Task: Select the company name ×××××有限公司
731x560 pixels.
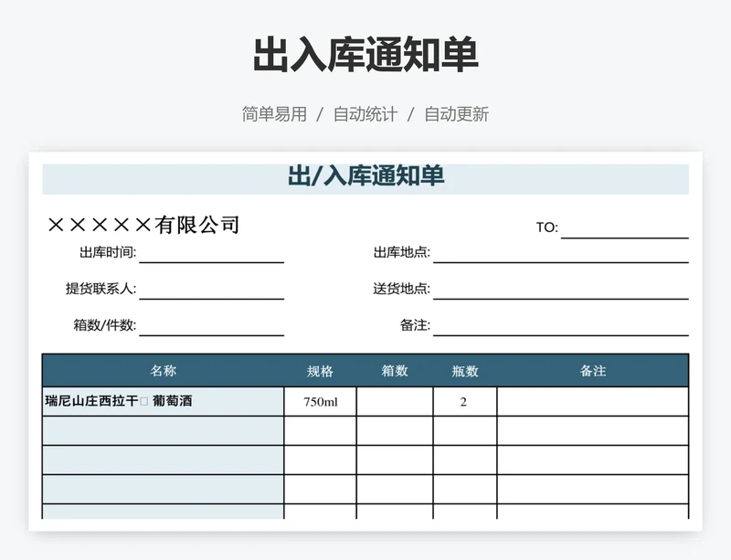Action: (143, 225)
